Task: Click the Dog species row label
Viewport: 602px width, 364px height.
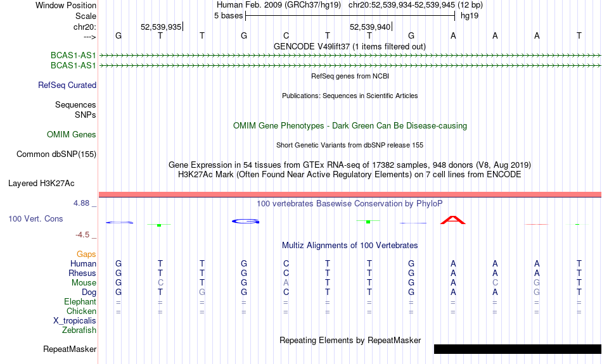Action: [89, 292]
